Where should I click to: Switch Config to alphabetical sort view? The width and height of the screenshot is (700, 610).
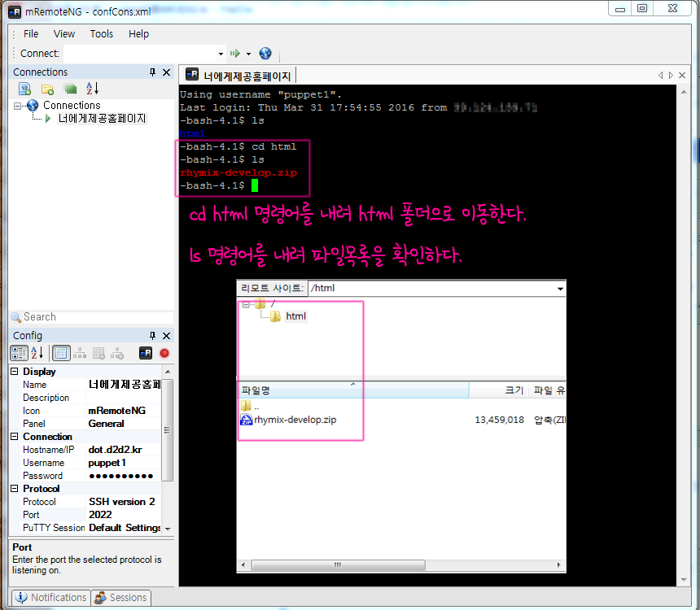[x=37, y=353]
